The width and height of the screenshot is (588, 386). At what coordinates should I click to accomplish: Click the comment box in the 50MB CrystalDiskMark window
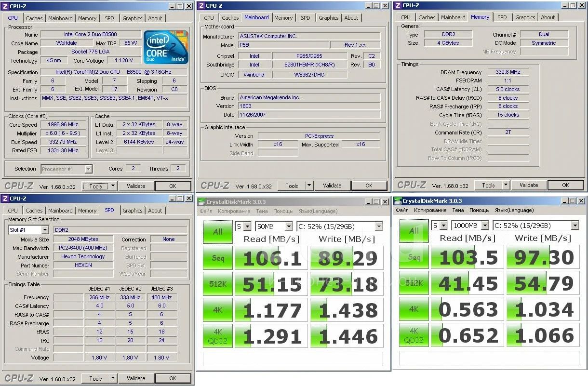pos(293,359)
